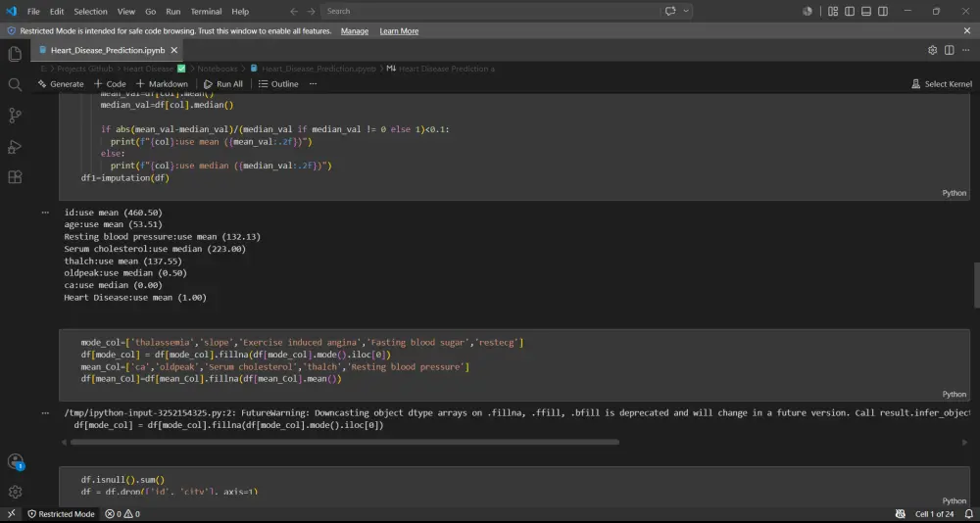Open the Run and Debug view
This screenshot has width=980, height=523.
pyautogui.click(x=15, y=147)
